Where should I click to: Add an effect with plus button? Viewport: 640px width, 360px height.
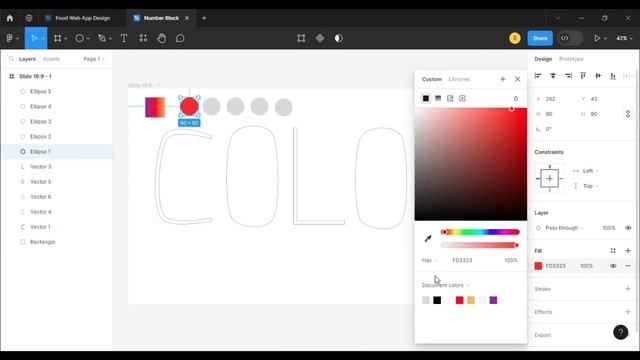click(628, 312)
